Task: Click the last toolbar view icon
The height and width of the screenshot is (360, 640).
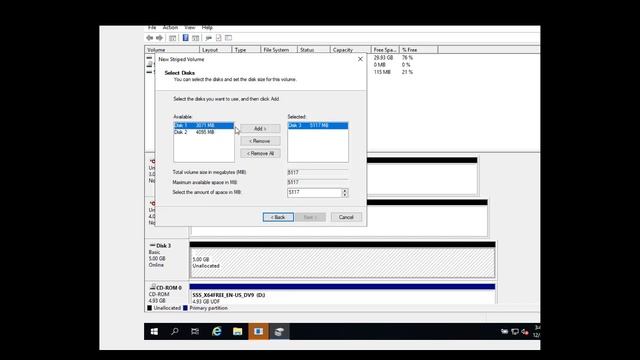Action: coord(229,38)
